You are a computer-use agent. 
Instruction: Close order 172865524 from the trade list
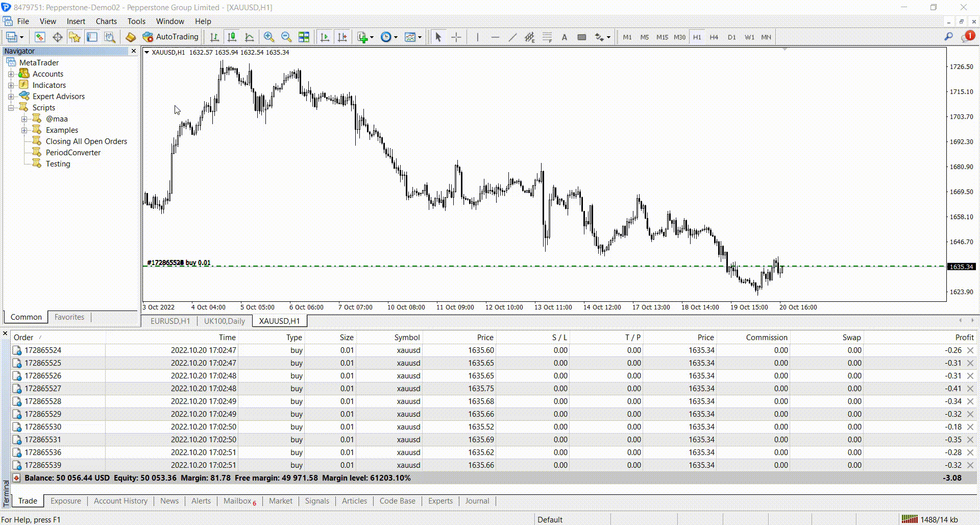970,350
